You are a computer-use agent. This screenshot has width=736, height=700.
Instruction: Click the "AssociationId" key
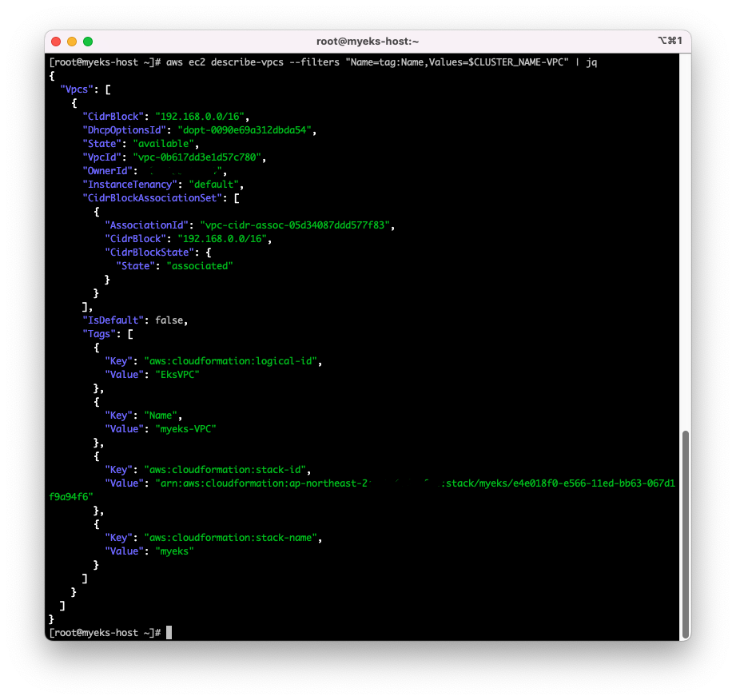[146, 225]
